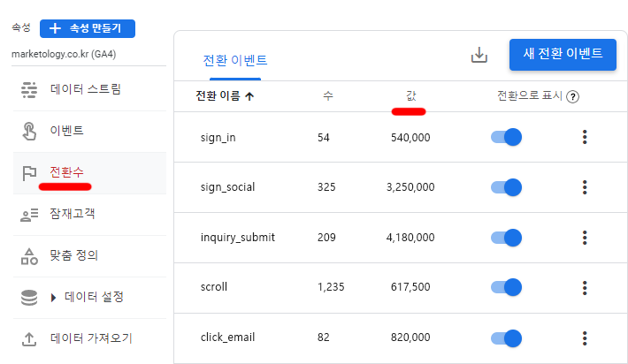
Task: Click the click_email event name
Action: coord(227,337)
